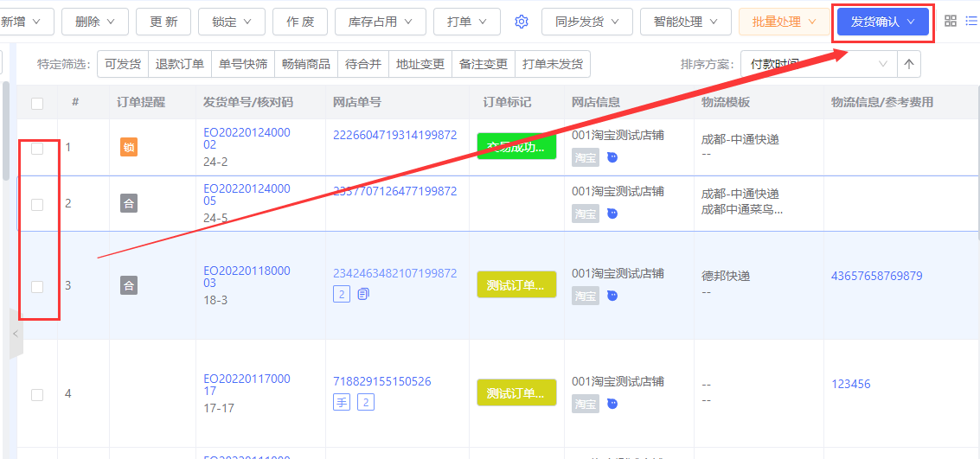Open delivery order EO2022011700017
Screen dimensions: 980x459
coord(247,386)
